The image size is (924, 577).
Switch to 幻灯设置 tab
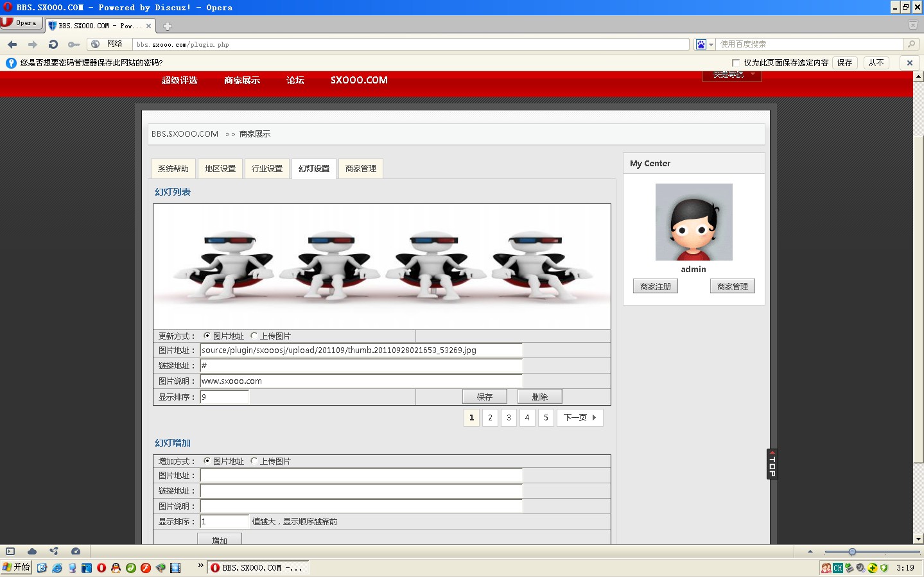click(x=314, y=169)
